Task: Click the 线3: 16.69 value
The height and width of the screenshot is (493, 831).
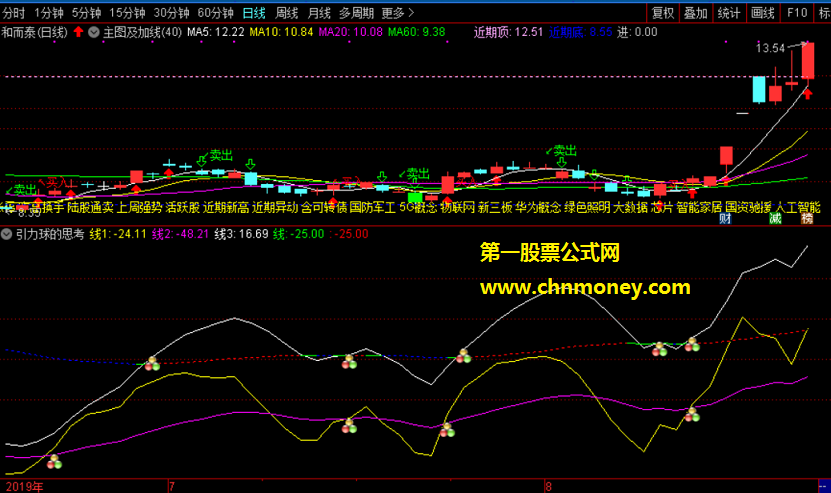Action: [241, 234]
